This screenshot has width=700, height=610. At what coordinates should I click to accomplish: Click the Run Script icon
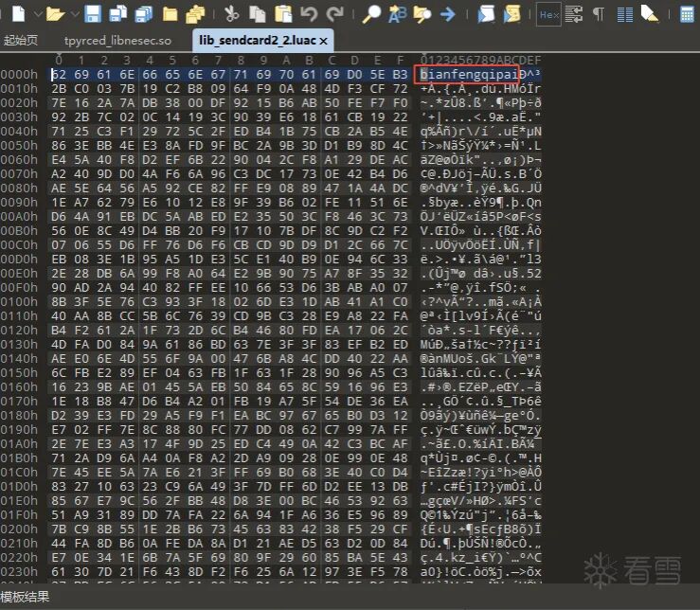(486, 14)
